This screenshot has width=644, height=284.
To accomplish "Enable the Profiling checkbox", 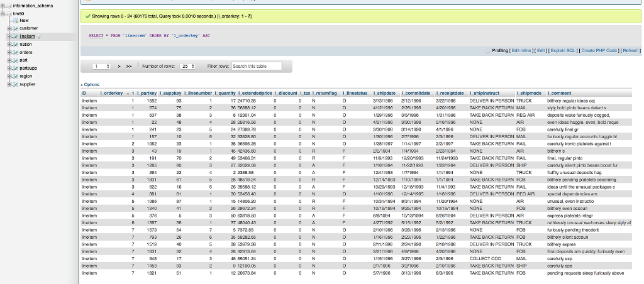I will 489,50.
